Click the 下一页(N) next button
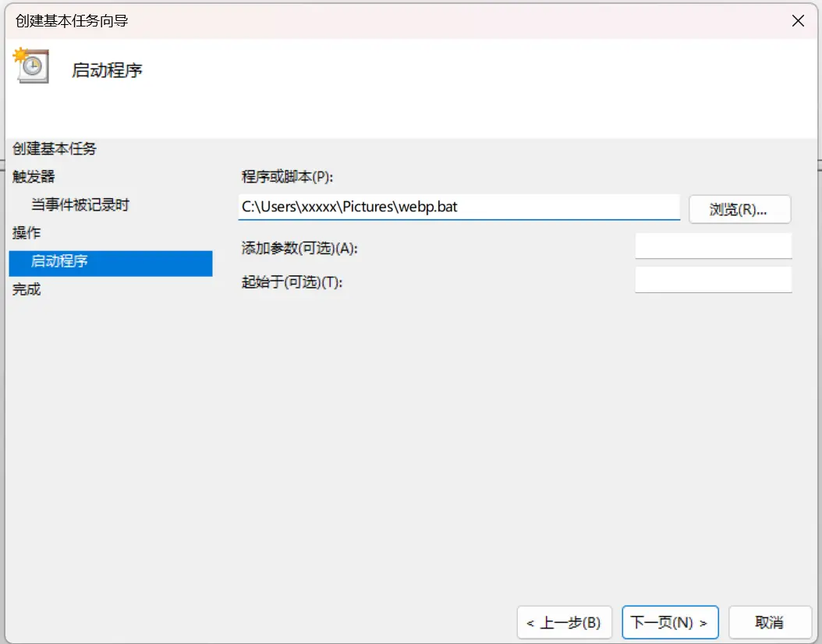Viewport: 822px width, 644px height. tap(669, 622)
